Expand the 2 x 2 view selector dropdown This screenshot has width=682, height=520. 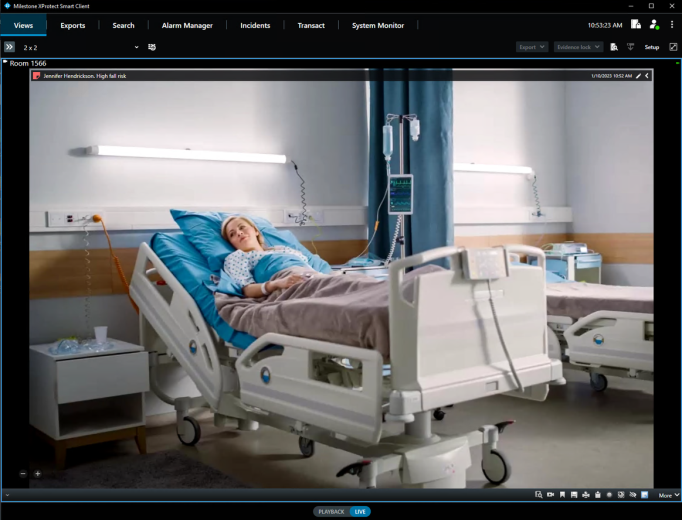[x=137, y=47]
